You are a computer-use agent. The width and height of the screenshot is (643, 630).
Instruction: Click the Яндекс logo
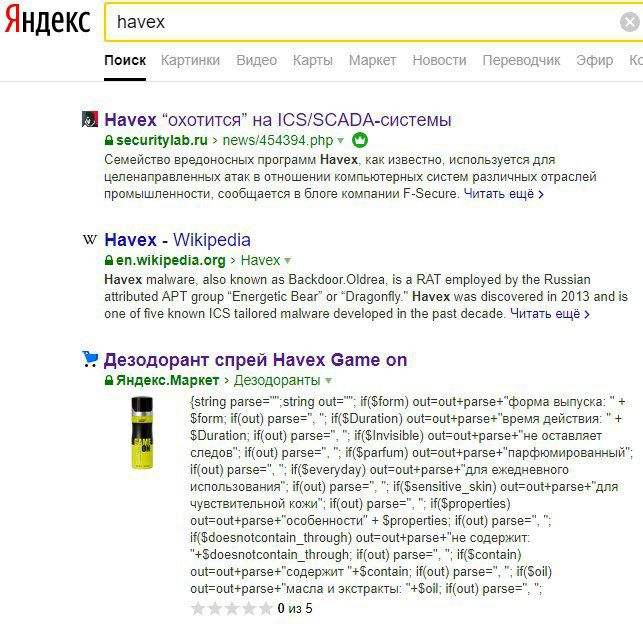click(48, 20)
